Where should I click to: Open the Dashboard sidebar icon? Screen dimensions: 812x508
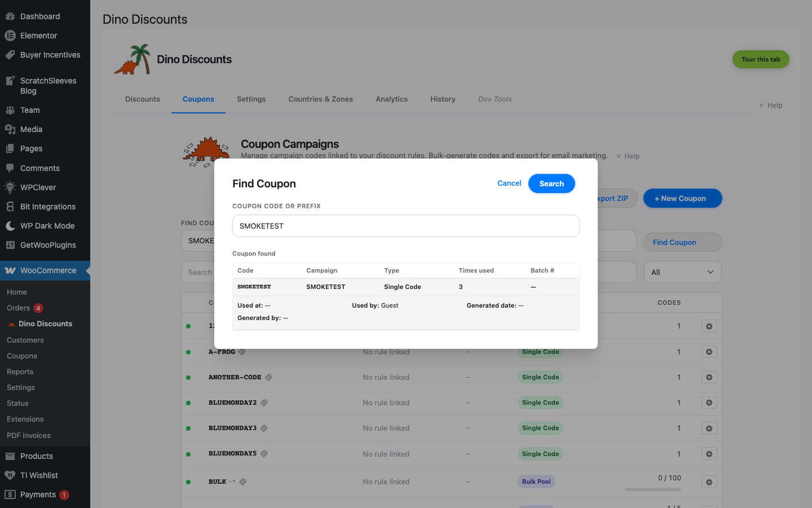(10, 16)
